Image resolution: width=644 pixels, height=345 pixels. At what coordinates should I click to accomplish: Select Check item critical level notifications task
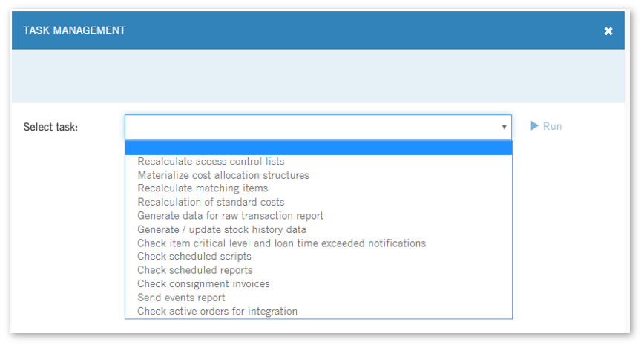click(319, 243)
